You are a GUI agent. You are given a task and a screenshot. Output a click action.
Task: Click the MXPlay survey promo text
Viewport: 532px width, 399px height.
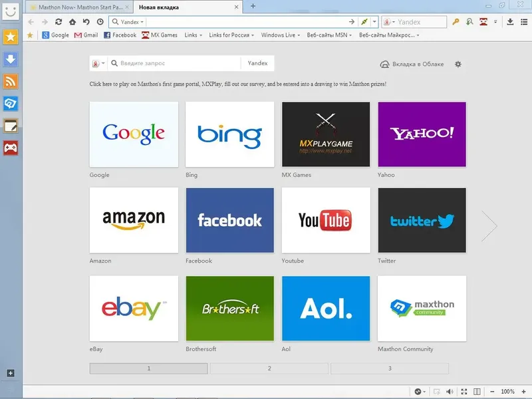pyautogui.click(x=238, y=84)
